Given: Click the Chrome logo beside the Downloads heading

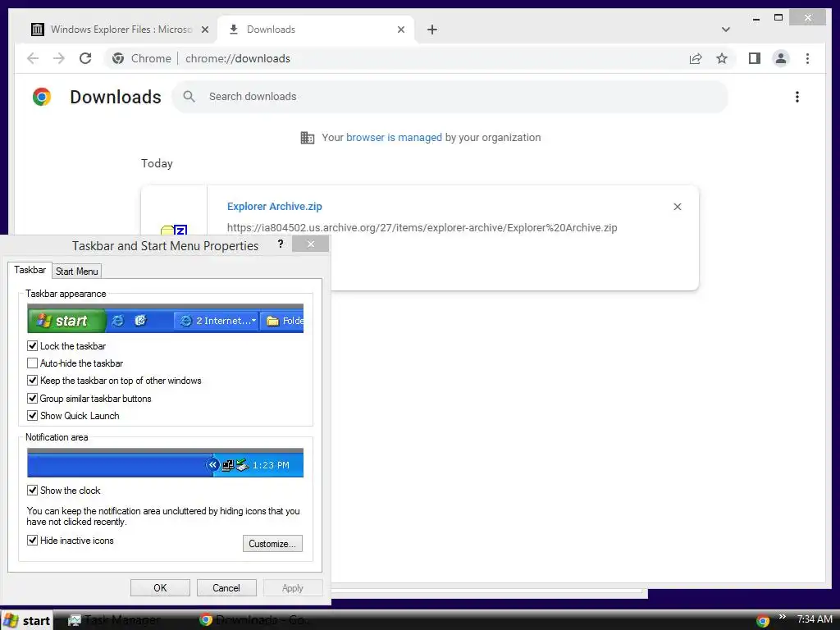Looking at the screenshot, I should pos(42,97).
